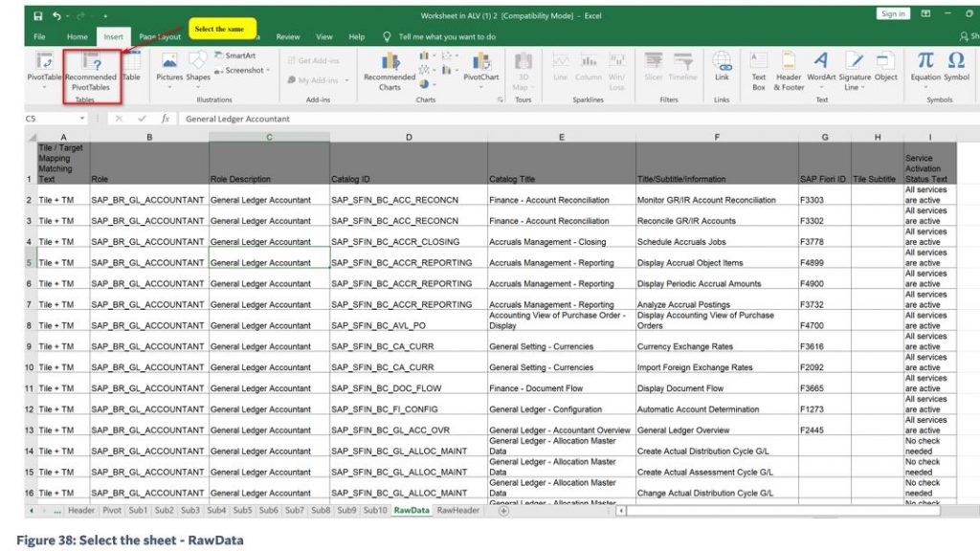Select the Insert ribbon tab
The image size is (980, 551).
(x=113, y=37)
